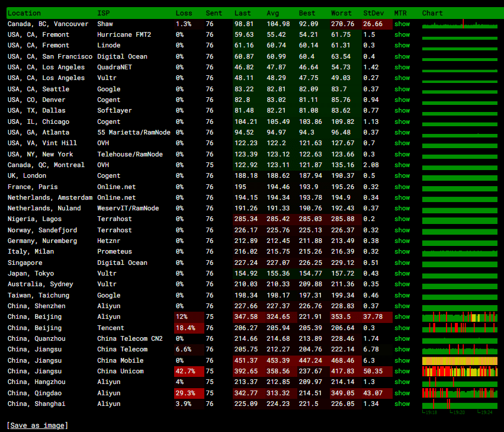Select the 50.35 StDev value
The width and height of the screenshot is (504, 432).
coord(373,371)
